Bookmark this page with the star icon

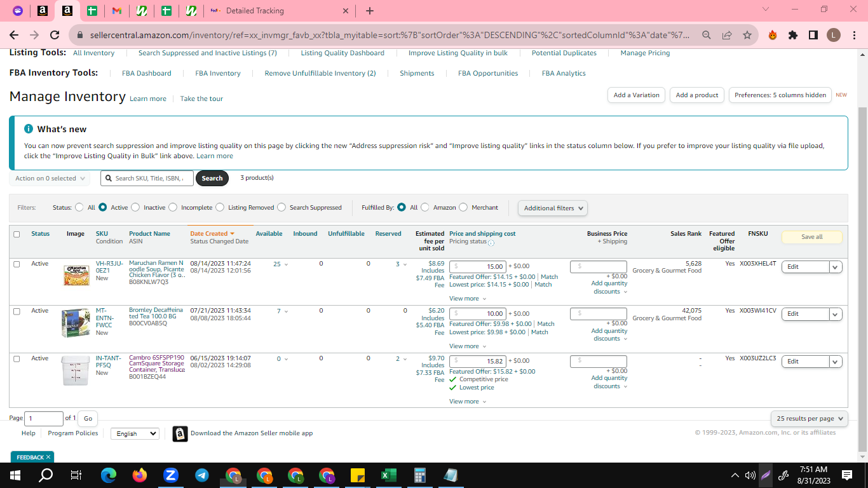[x=747, y=36]
